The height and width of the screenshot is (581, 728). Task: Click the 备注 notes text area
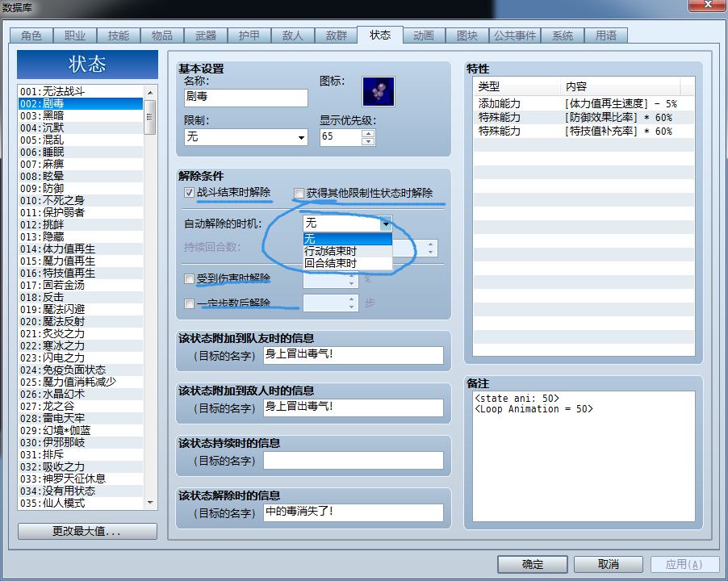[584, 457]
